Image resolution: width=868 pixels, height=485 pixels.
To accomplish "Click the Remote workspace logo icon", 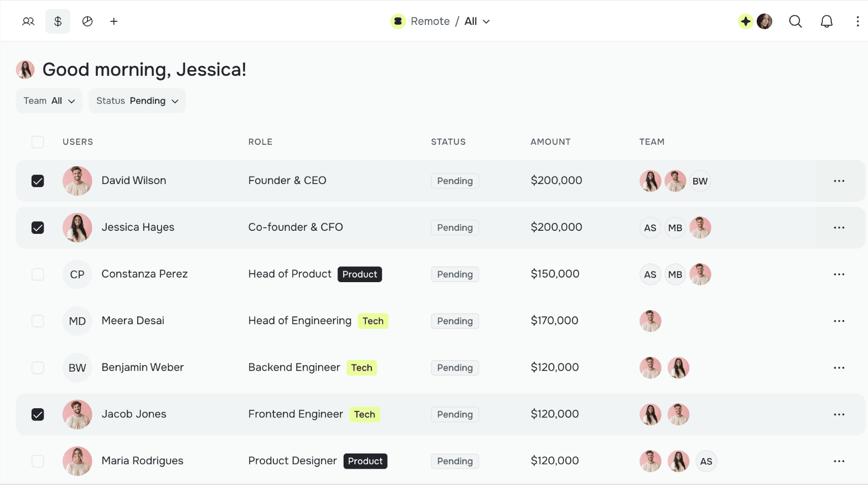I will point(398,21).
